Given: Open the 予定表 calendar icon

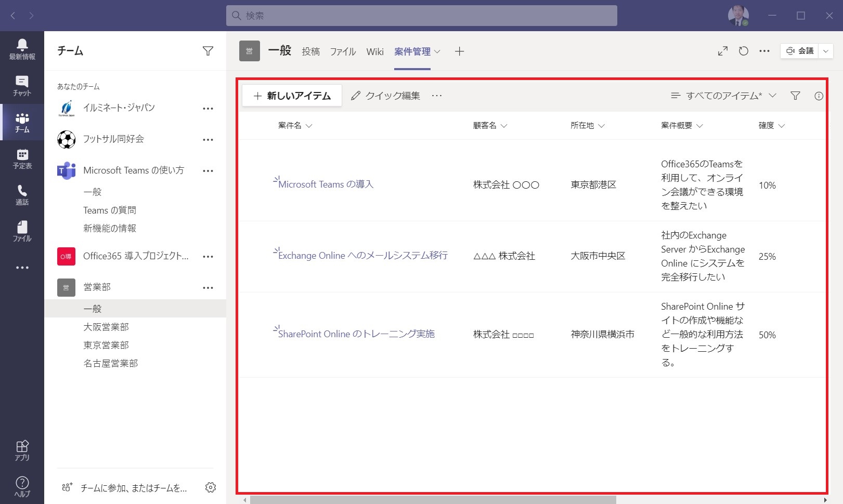Looking at the screenshot, I should click(22, 158).
